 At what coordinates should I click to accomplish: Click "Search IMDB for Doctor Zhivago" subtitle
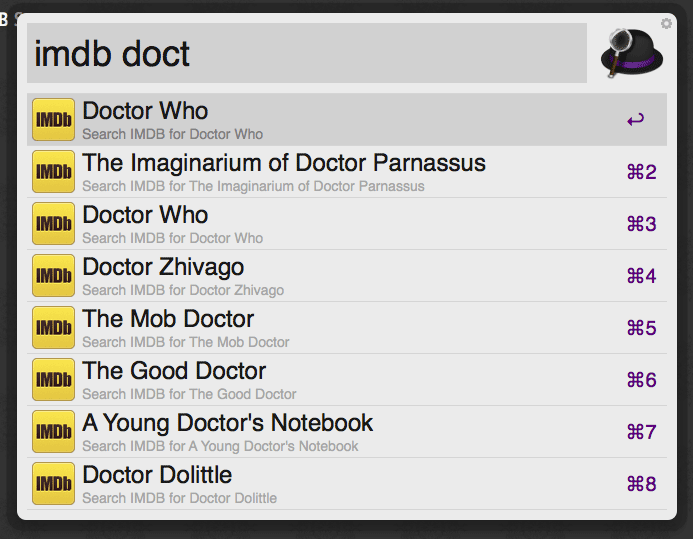click(183, 290)
